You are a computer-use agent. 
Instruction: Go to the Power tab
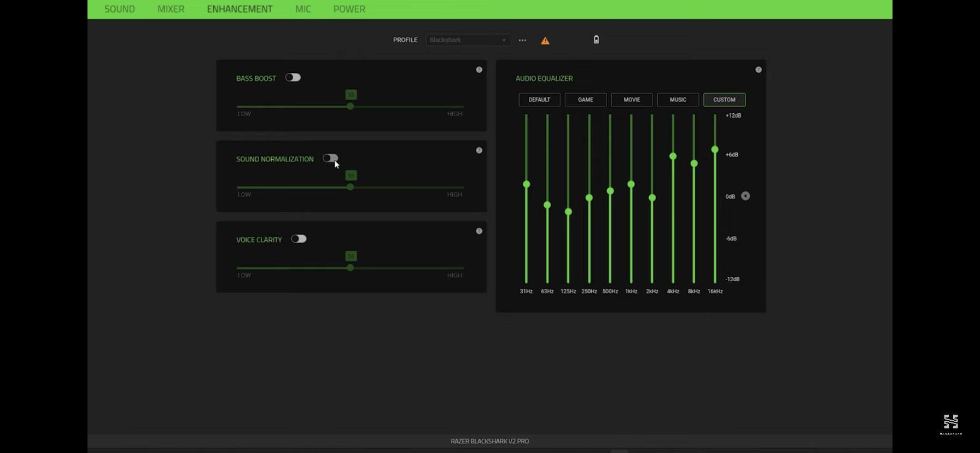pos(349,9)
